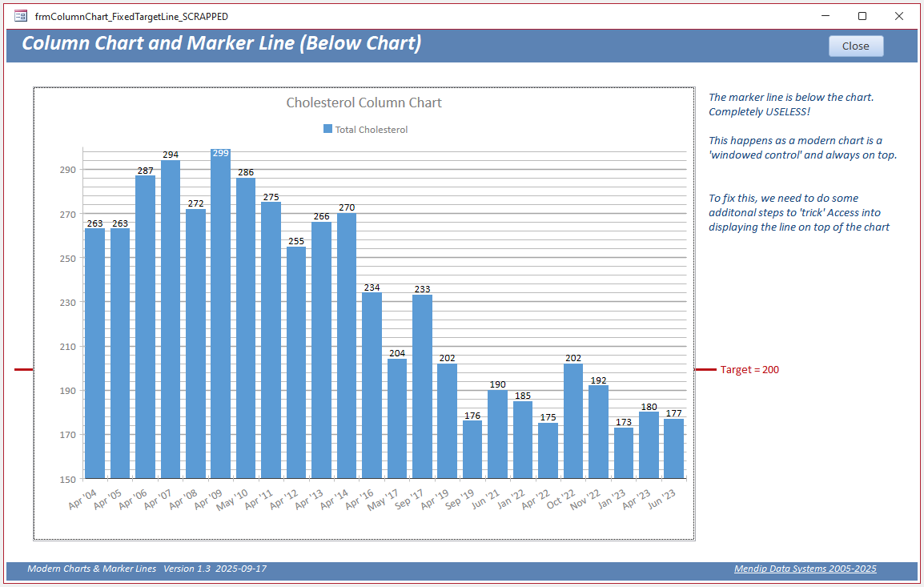Screen dimensions: 924x587
Task: Click the 255 data label
Action: click(296, 241)
